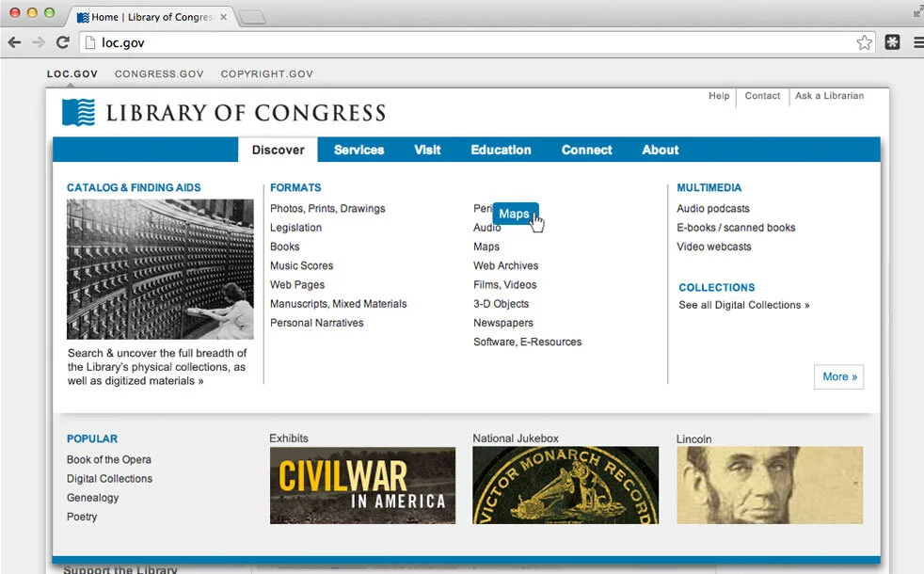Open E-books / scanned books
924x574 pixels.
point(736,228)
